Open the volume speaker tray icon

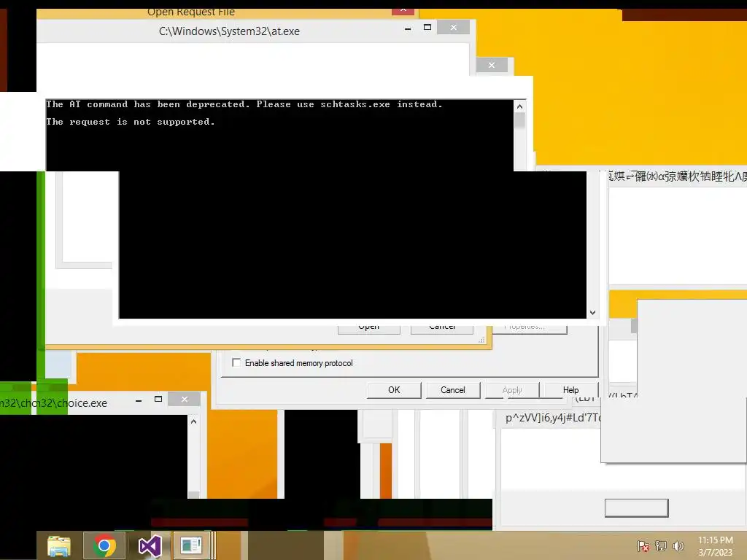(678, 545)
